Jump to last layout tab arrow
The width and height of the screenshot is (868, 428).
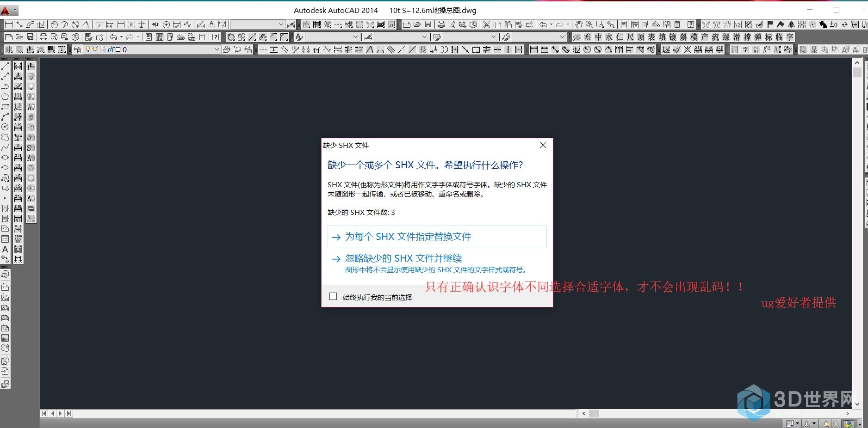click(x=68, y=413)
